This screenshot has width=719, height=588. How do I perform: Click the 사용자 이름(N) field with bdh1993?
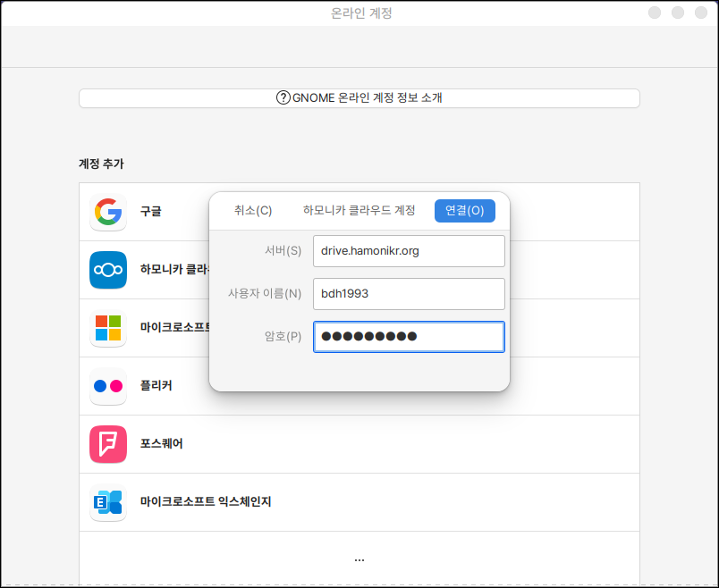tap(409, 294)
